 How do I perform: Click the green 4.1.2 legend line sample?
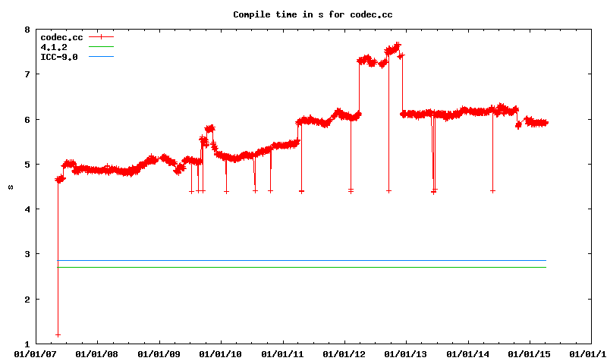coord(101,47)
